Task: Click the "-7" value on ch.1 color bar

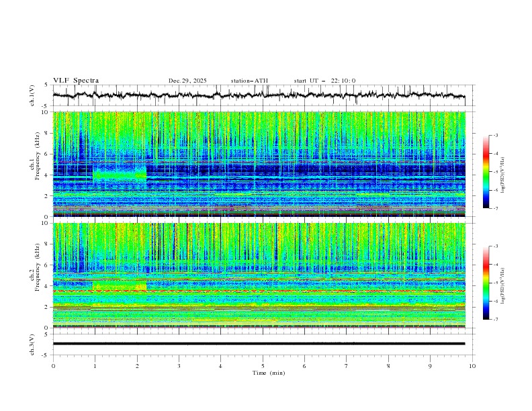Action: (496, 208)
